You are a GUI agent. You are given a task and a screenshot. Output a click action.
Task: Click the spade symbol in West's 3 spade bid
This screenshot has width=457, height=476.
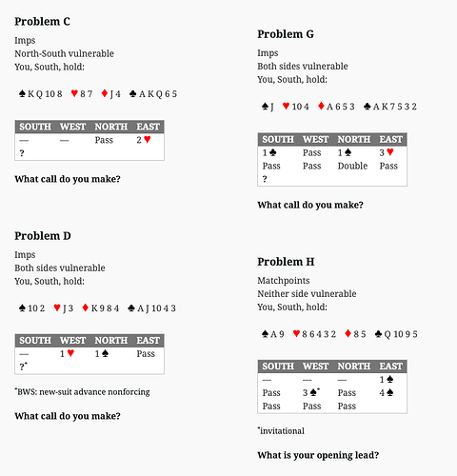(x=313, y=392)
